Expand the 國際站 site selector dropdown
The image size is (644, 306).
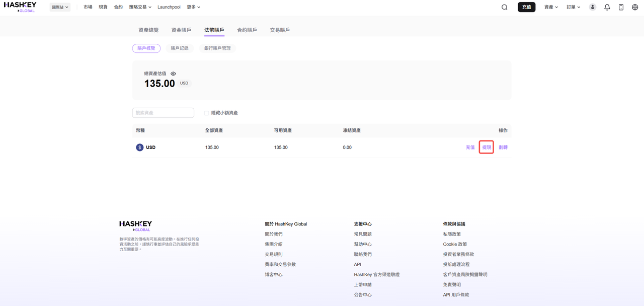coord(60,7)
